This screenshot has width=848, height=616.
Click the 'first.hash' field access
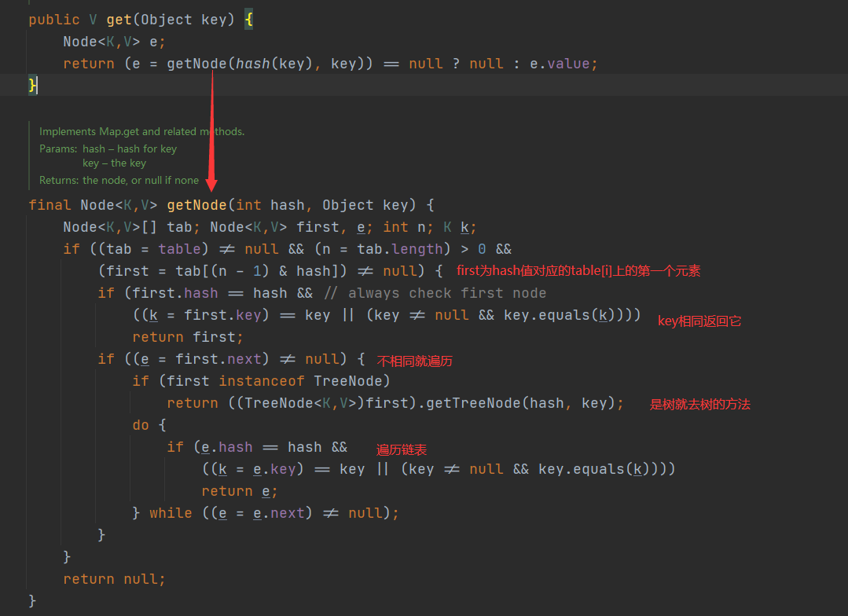click(175, 294)
